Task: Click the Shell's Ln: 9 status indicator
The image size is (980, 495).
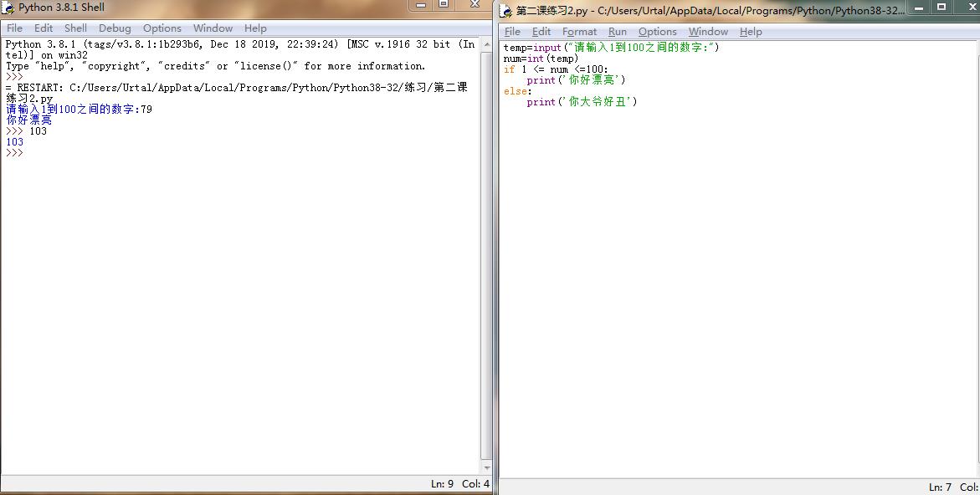Action: [x=442, y=483]
